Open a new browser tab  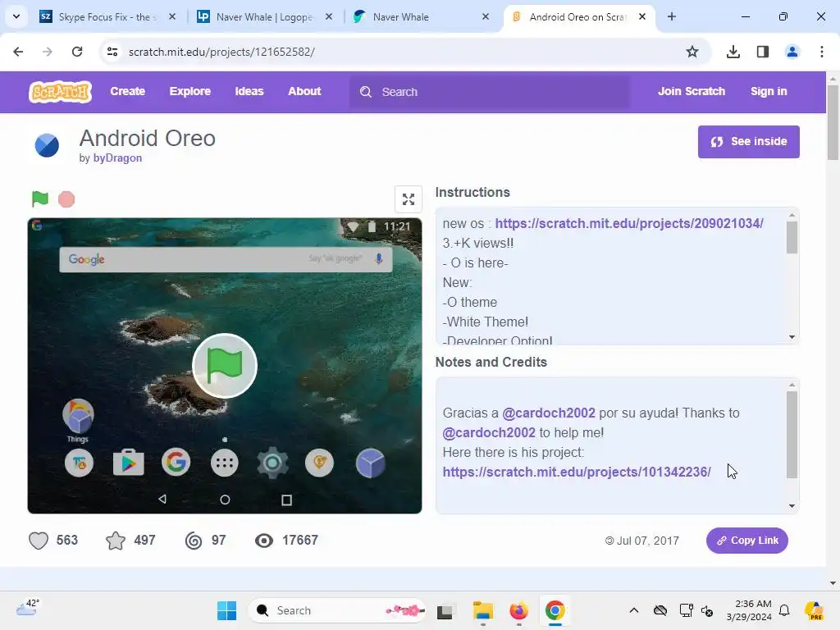[x=672, y=16]
